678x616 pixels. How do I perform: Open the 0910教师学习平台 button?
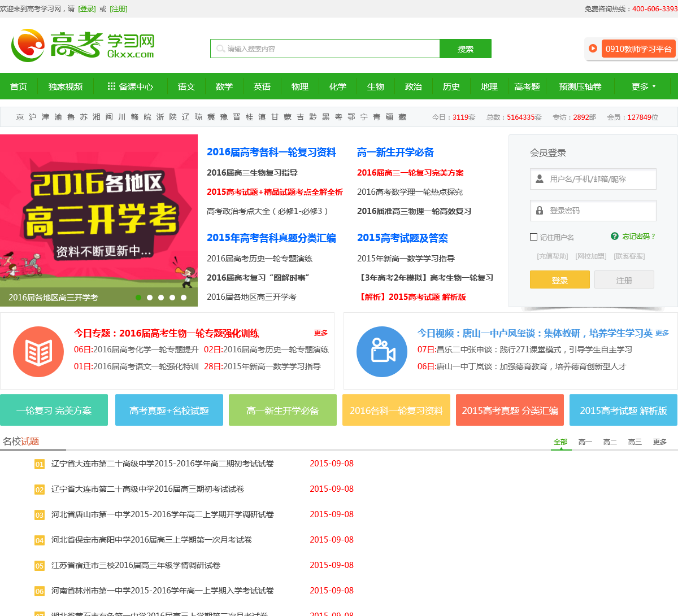point(639,49)
